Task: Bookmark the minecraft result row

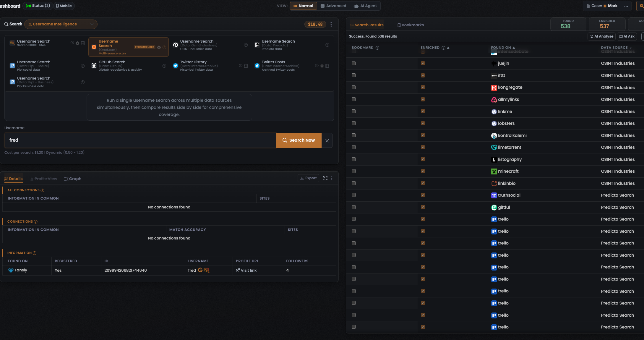Action: [x=353, y=171]
